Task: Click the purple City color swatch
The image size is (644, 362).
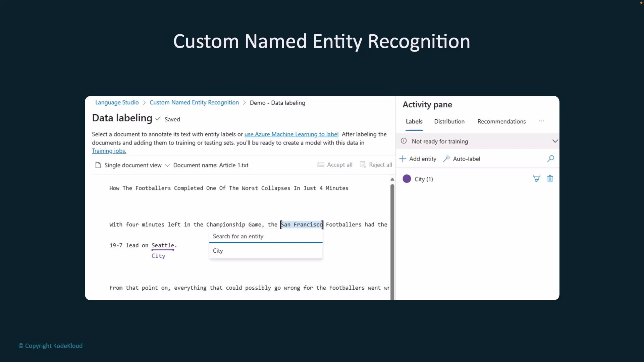Action: [407, 179]
